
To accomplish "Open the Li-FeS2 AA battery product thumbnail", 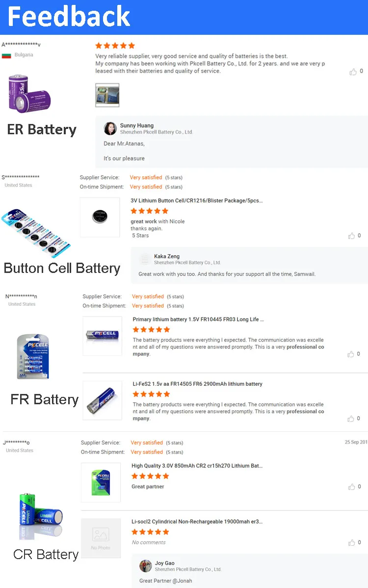I will coord(102,400).
